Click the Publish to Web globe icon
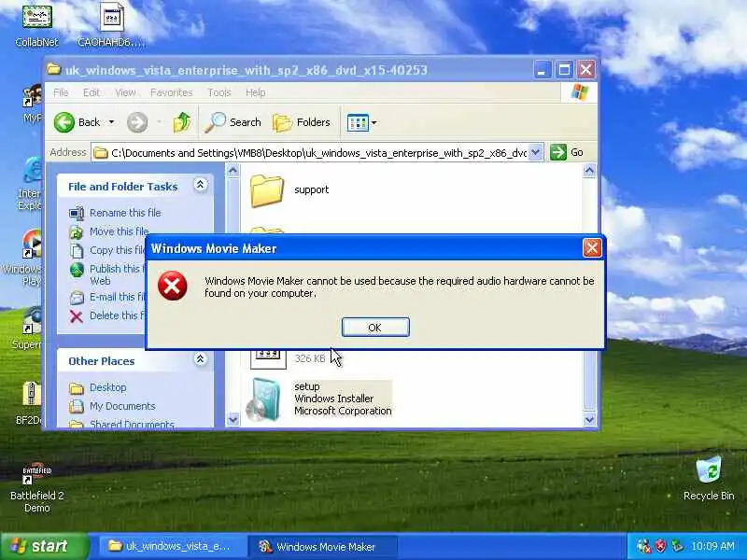The height and width of the screenshot is (560, 747). tap(77, 270)
